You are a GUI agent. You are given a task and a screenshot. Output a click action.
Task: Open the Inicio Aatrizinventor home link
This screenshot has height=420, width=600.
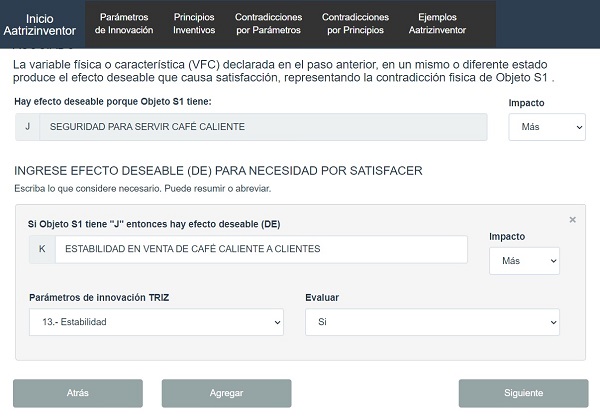point(40,25)
